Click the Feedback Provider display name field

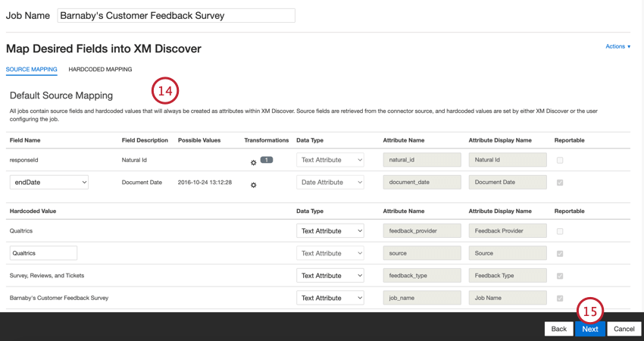[x=508, y=231]
